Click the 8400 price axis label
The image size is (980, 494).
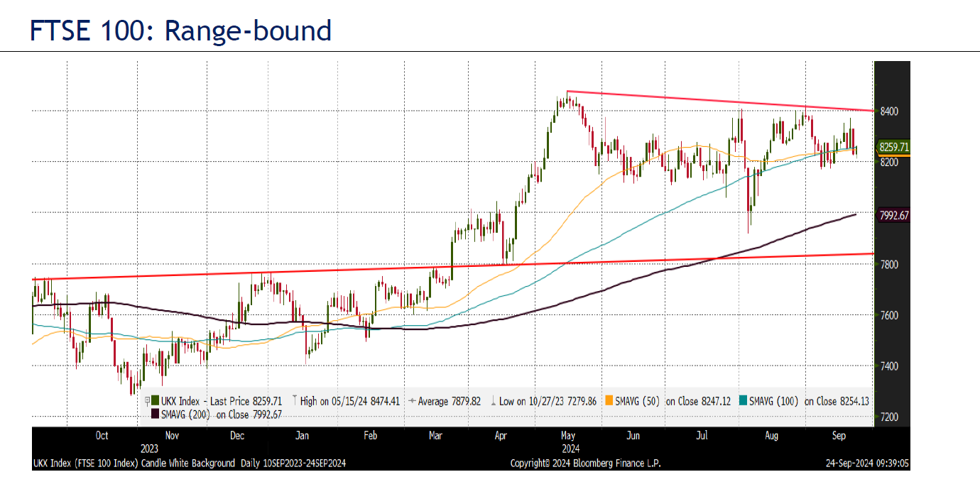(x=889, y=111)
